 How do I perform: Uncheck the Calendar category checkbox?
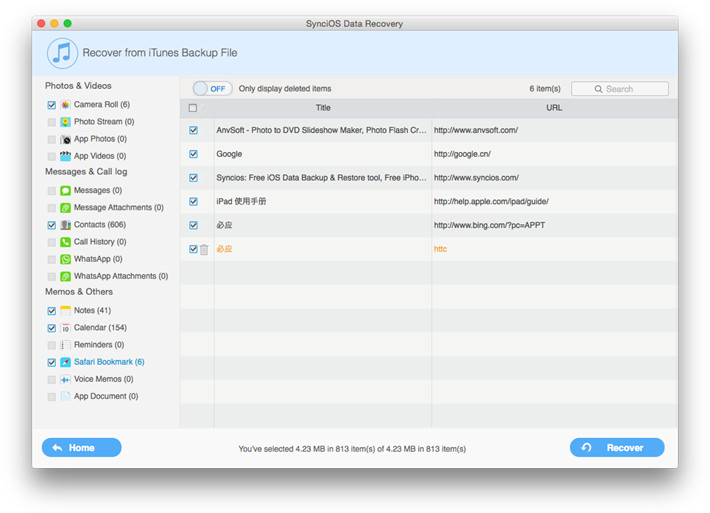(x=52, y=328)
